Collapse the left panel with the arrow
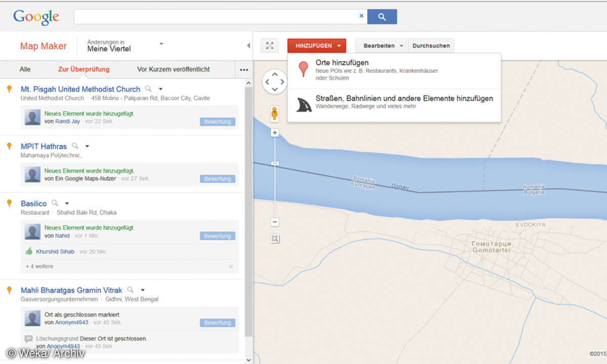The image size is (607, 364). coord(248,45)
